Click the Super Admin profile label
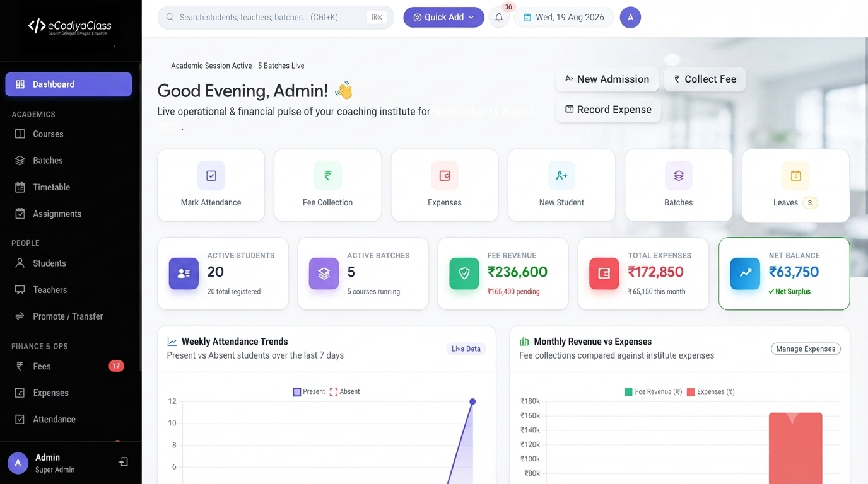The image size is (868, 484). click(x=55, y=470)
